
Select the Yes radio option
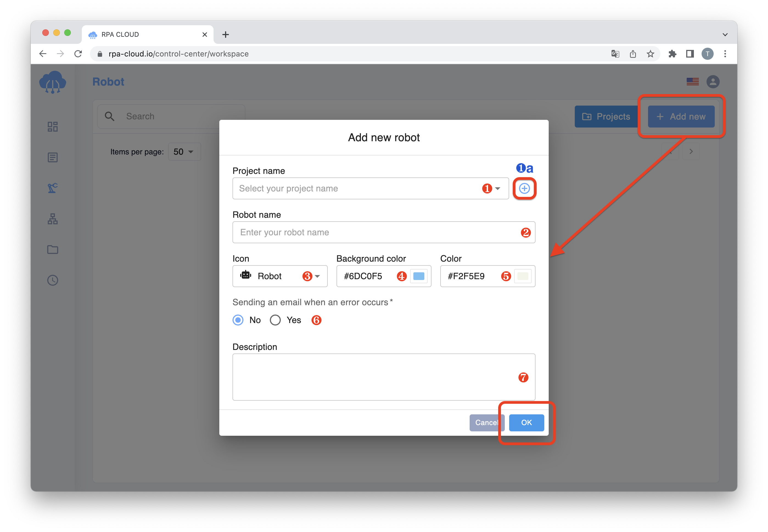coord(275,320)
